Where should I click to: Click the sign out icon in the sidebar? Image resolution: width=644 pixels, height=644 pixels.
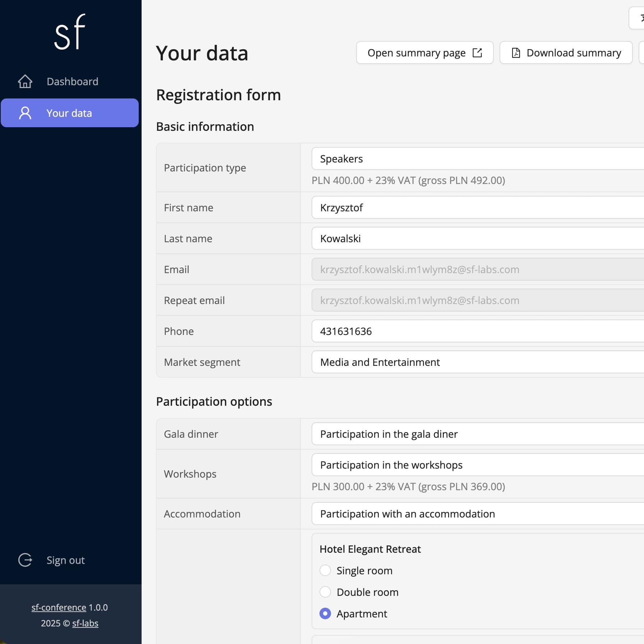[x=25, y=560]
